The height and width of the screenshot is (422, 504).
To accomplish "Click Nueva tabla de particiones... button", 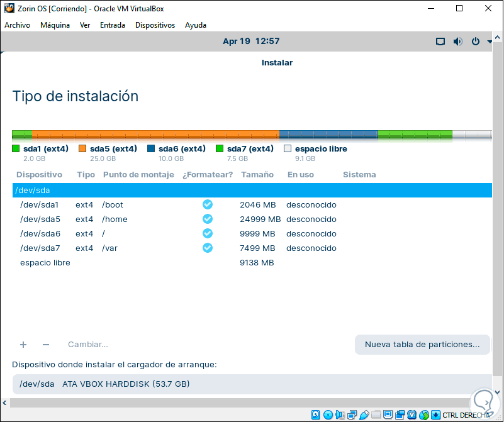I will [422, 345].
